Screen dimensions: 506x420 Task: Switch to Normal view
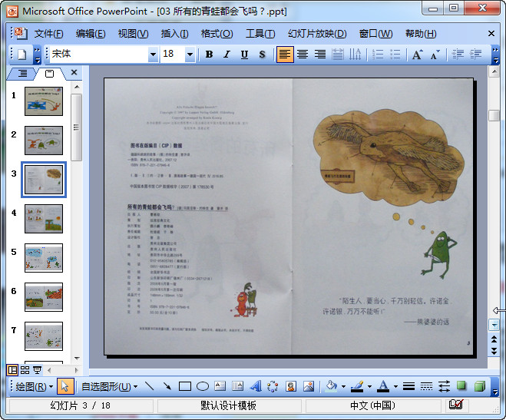(12, 369)
